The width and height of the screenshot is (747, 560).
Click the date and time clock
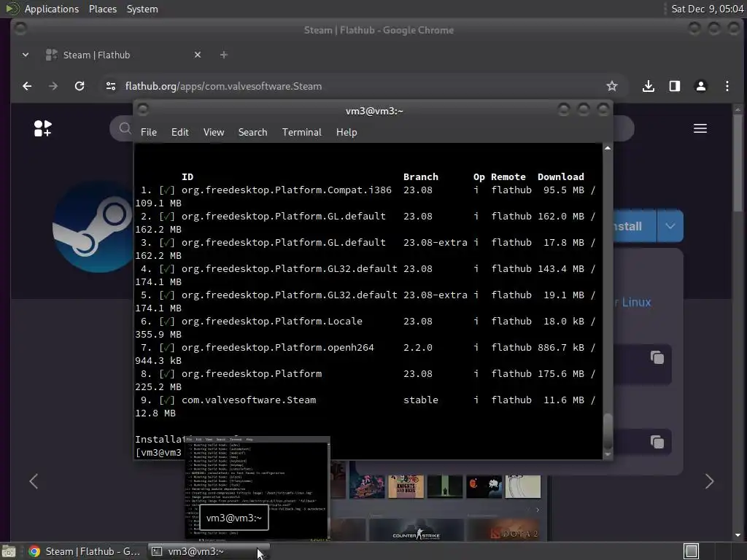[x=707, y=9]
